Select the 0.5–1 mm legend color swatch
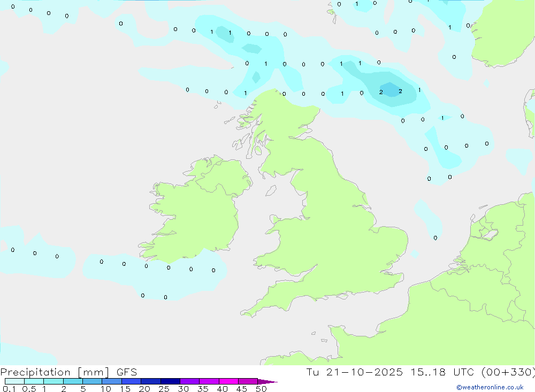 (x=34, y=381)
